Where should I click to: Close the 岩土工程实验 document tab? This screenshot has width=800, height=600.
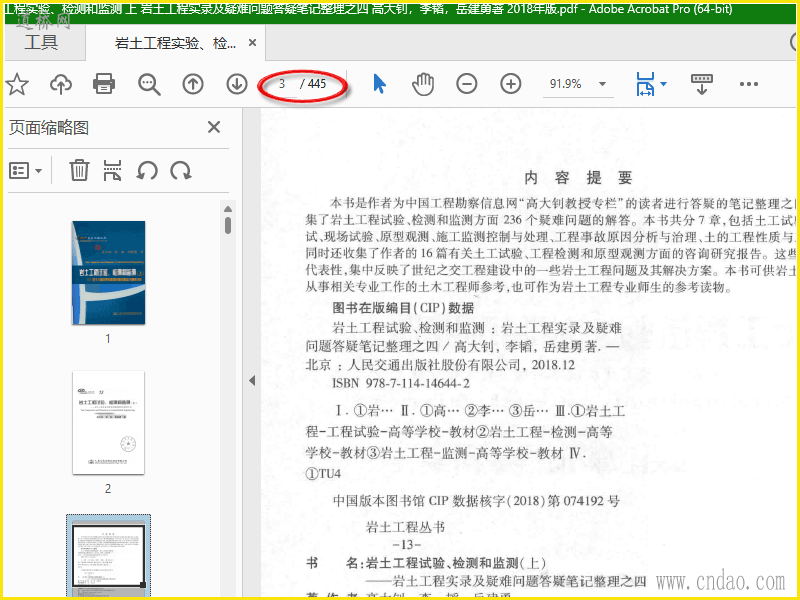click(252, 43)
